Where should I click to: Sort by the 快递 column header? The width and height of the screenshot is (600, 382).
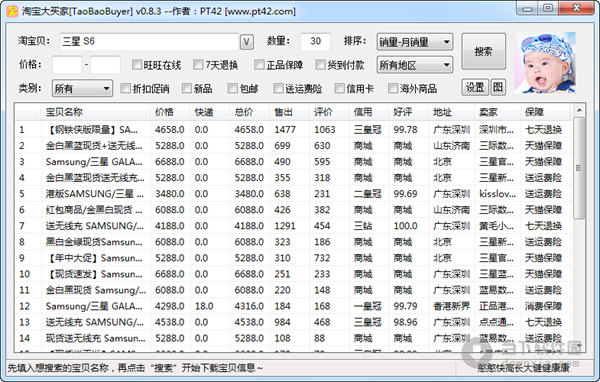(210, 112)
